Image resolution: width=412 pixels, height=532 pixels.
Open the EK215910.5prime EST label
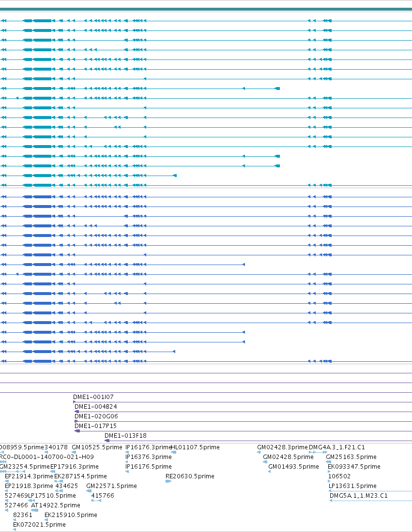(x=71, y=515)
